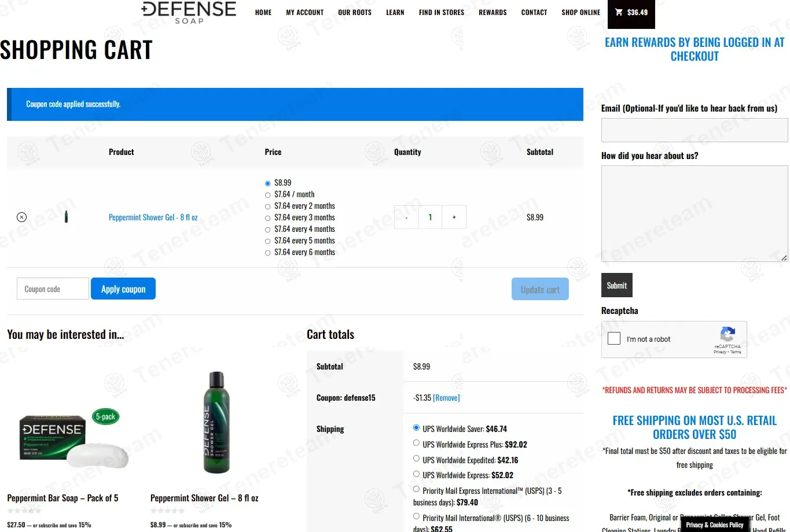The height and width of the screenshot is (532, 790).
Task: Click the Apply coupon button
Action: pyautogui.click(x=123, y=289)
